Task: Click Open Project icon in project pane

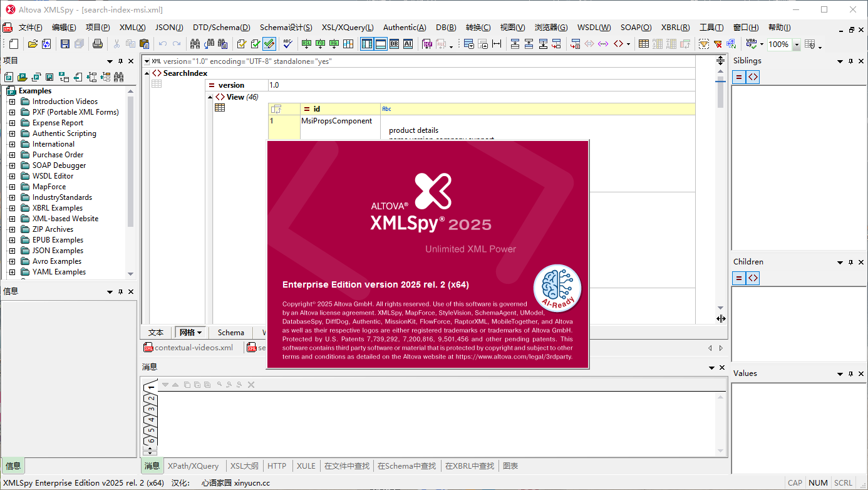Action: click(23, 77)
